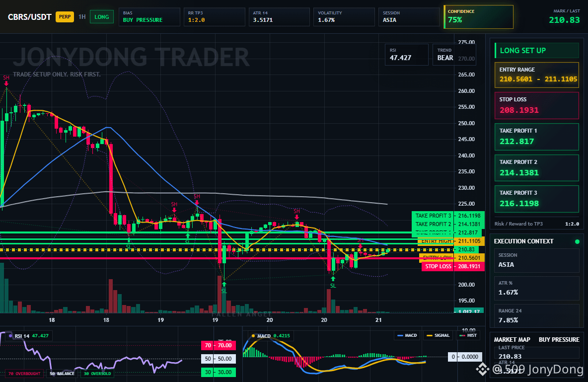Click the SH marker near the 225 gray line crossover
Image resolution: width=588 pixels, height=382 pixels.
pos(197,199)
